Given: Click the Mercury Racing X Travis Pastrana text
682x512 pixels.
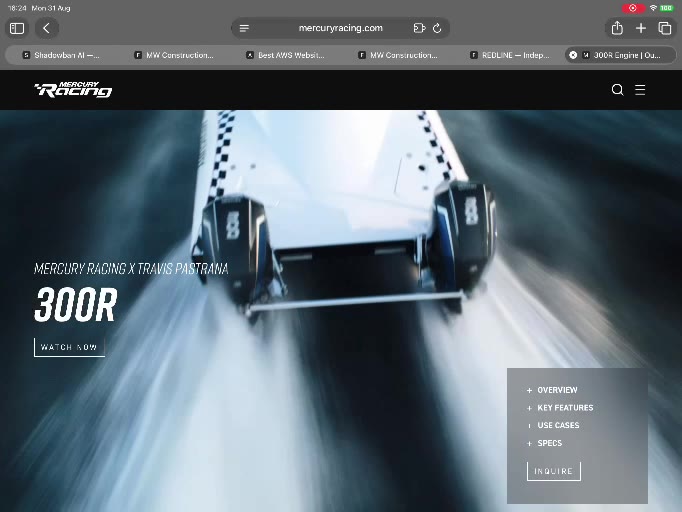Looking at the screenshot, I should 131,269.
